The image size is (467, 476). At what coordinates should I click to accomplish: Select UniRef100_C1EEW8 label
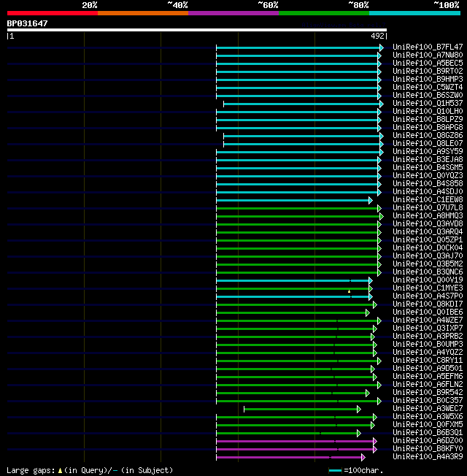tap(428, 200)
